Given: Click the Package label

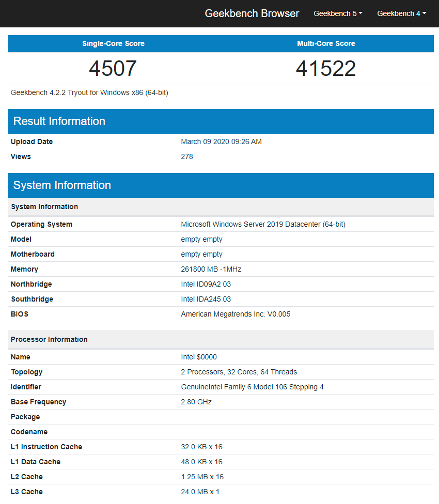Looking at the screenshot, I should (x=25, y=417).
